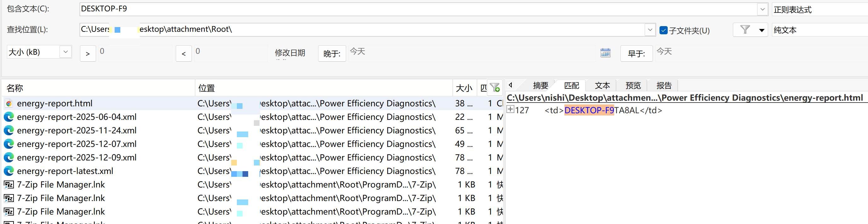Viewport: 868px width, 224px height.
Task: Click the add-filter funnel icon in column header
Action: 495,87
